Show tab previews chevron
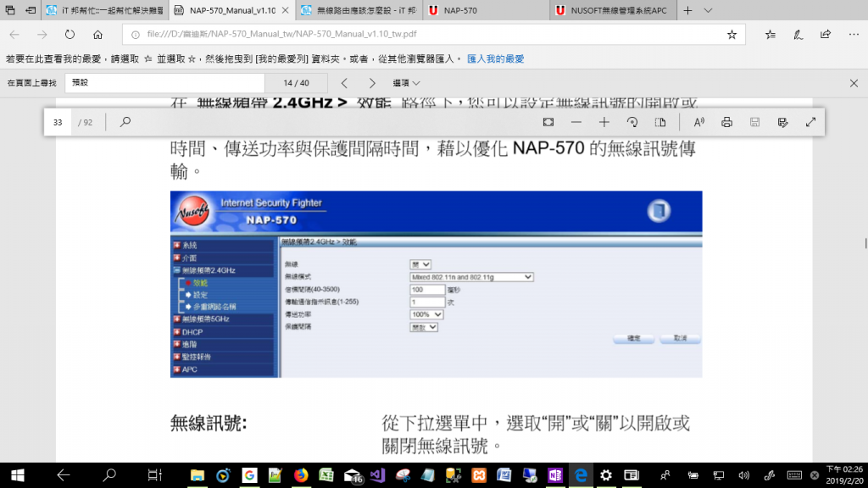The height and width of the screenshot is (488, 868). coord(708,10)
